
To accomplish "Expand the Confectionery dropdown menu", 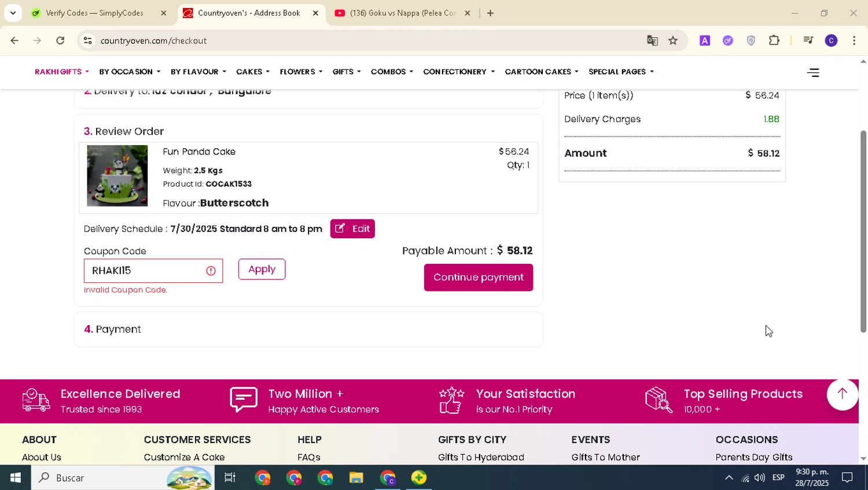I will [459, 72].
